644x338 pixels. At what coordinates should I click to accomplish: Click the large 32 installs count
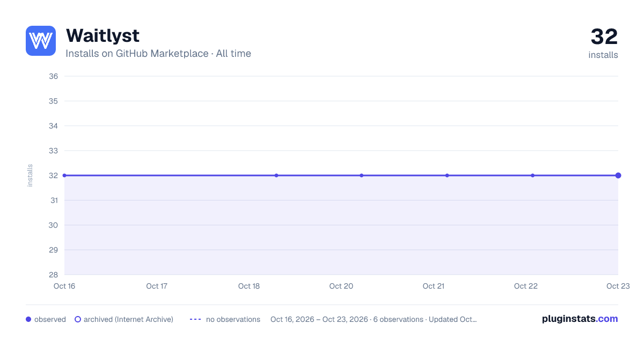pyautogui.click(x=604, y=36)
